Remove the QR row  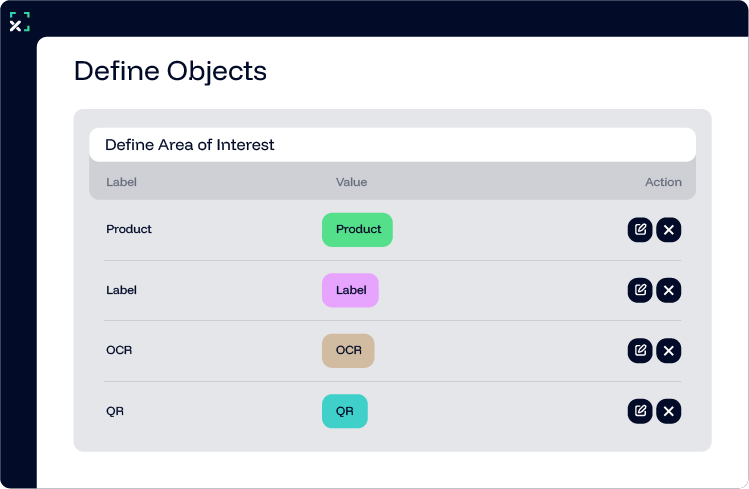point(669,411)
